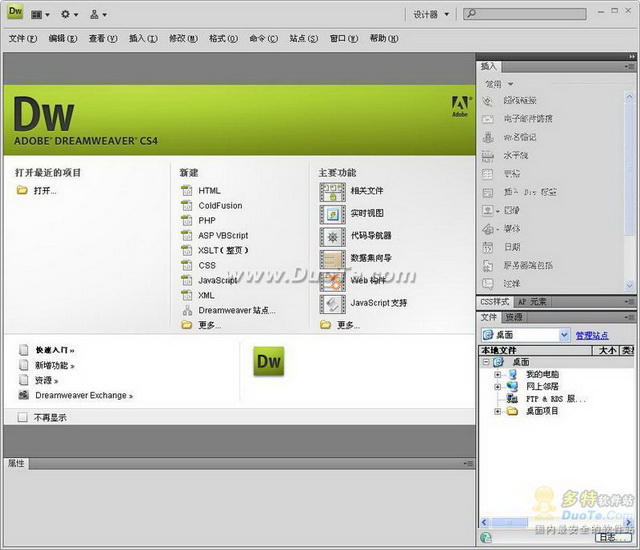Open the 站点(S) menu
Screen dimensions: 640x550
click(304, 38)
